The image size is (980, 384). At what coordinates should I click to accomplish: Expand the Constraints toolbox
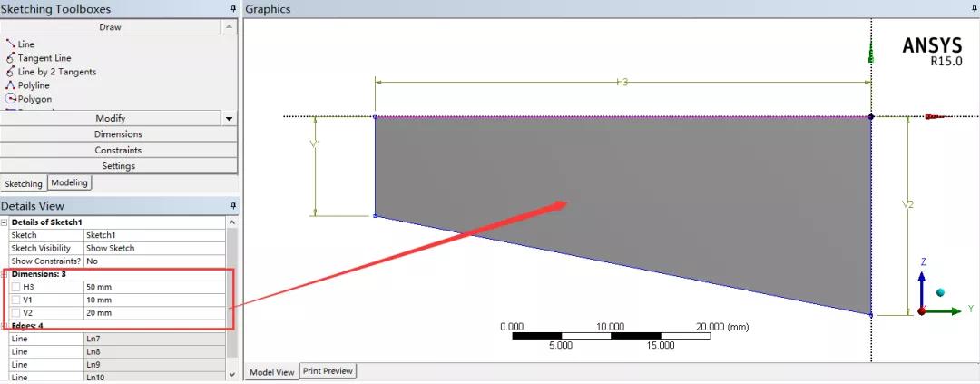(119, 150)
